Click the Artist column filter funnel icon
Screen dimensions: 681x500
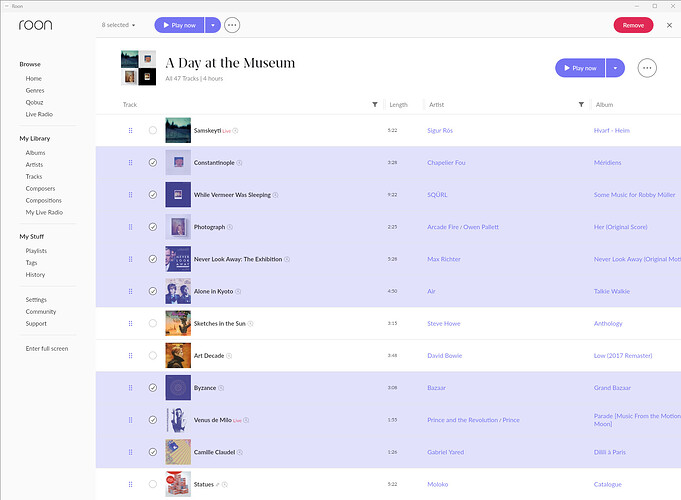click(580, 104)
